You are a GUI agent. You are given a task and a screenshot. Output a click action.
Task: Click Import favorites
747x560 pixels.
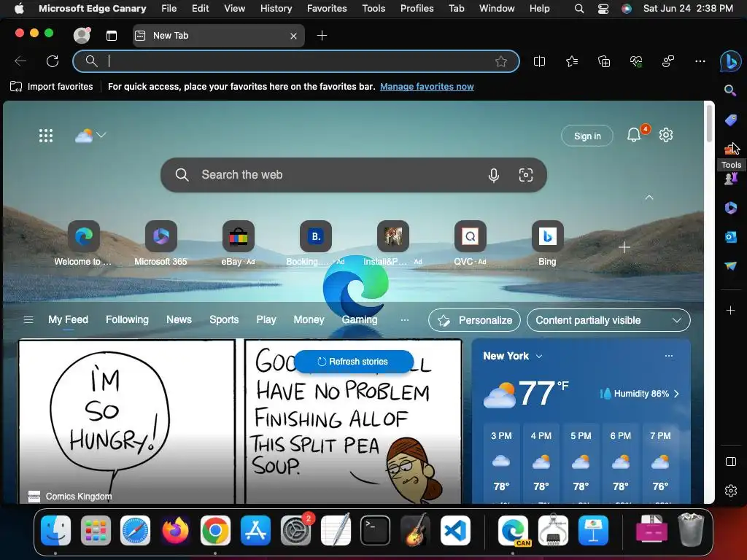pos(52,87)
